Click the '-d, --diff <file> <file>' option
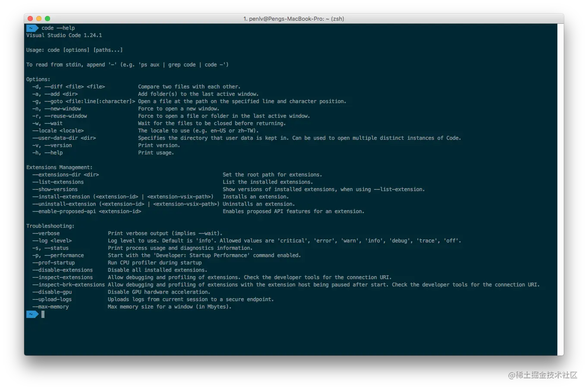588x390 pixels. coord(69,87)
